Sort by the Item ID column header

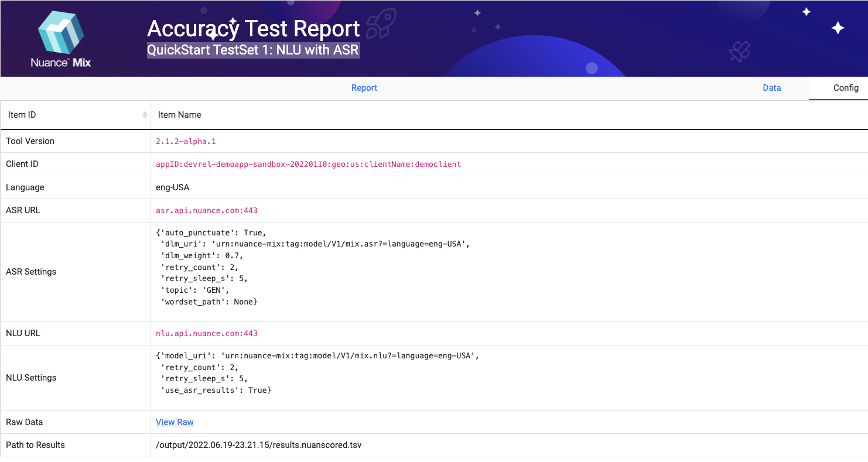22,115
